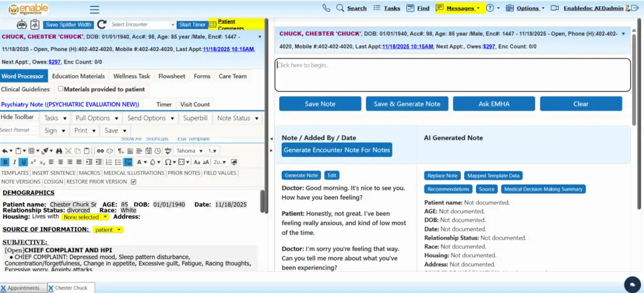Open the hamburger menu icon
Screen dimensions: 644x293
tap(94, 9)
